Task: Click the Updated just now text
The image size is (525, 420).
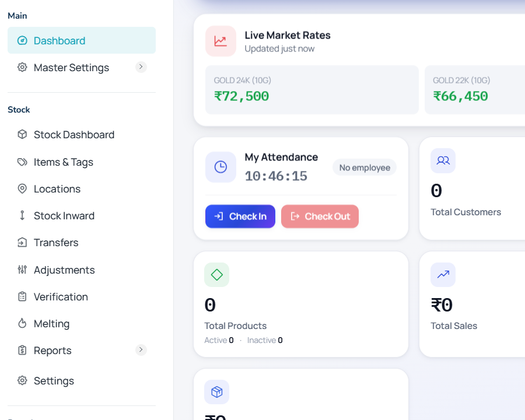Action: pos(279,49)
